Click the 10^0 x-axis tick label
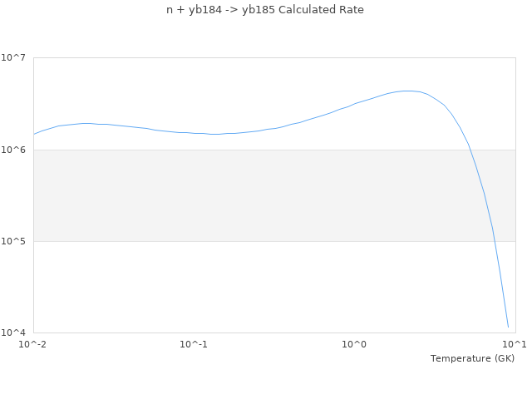 point(354,344)
